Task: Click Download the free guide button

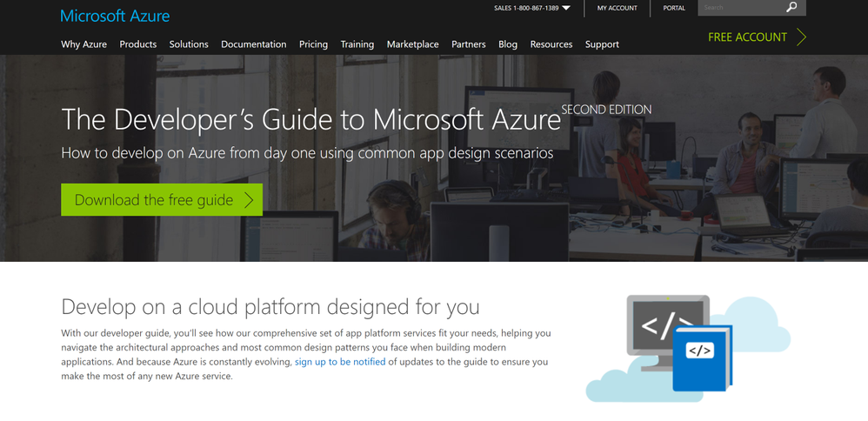Action: (162, 200)
